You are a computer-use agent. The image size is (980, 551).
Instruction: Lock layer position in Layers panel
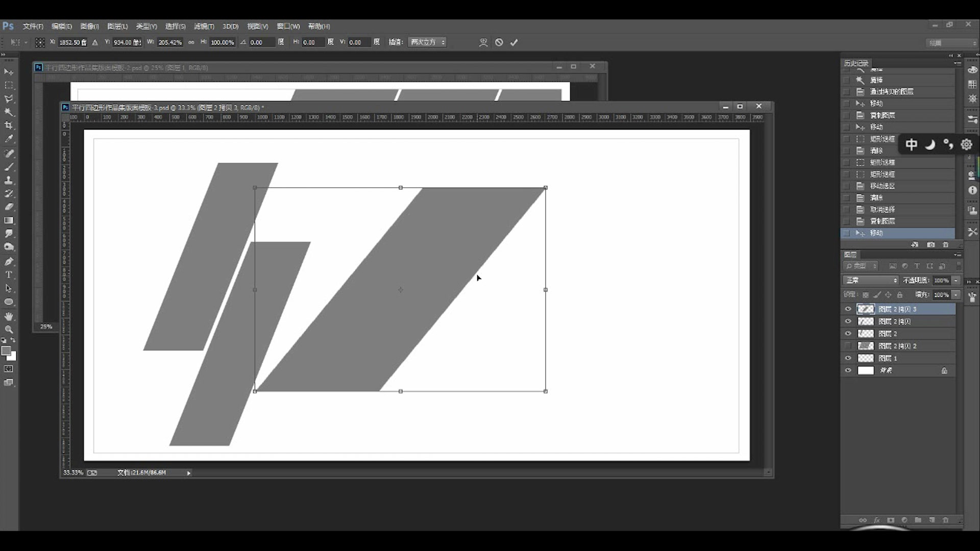[888, 295]
